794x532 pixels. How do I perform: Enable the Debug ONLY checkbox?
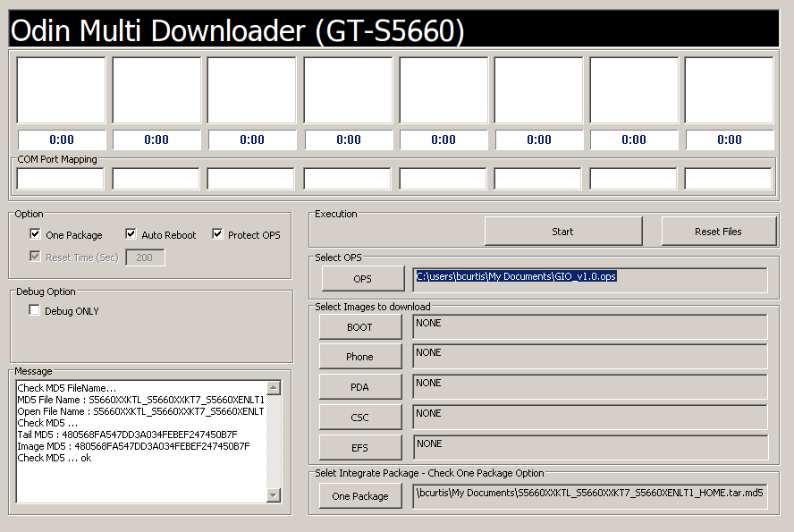[x=35, y=310]
